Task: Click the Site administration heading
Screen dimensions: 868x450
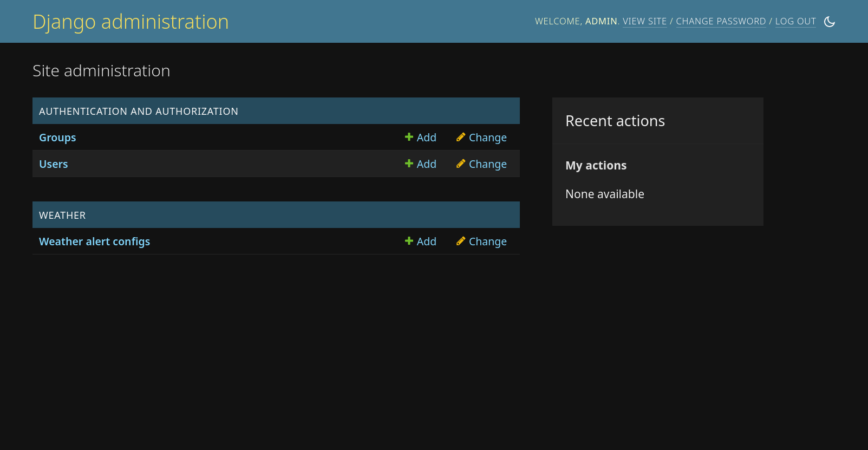Action: click(101, 71)
